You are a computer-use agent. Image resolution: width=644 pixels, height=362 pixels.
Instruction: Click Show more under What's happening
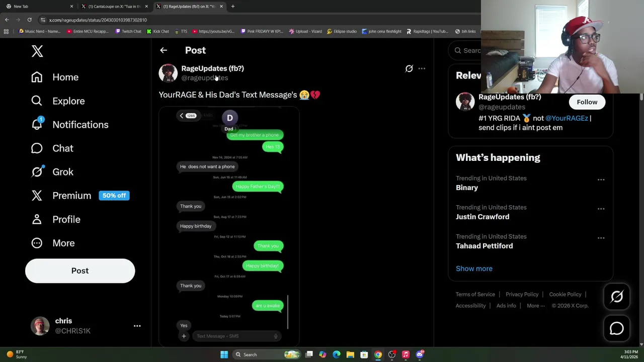474,268
